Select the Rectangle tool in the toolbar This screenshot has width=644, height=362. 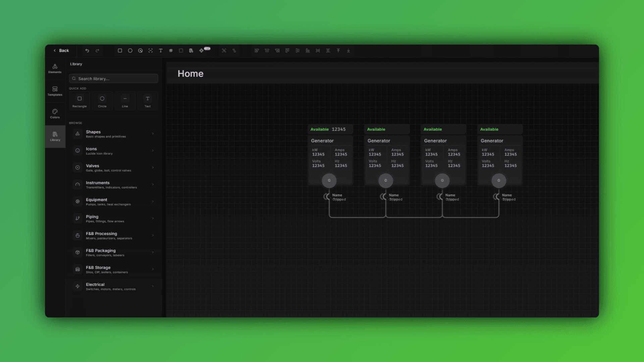pos(120,50)
